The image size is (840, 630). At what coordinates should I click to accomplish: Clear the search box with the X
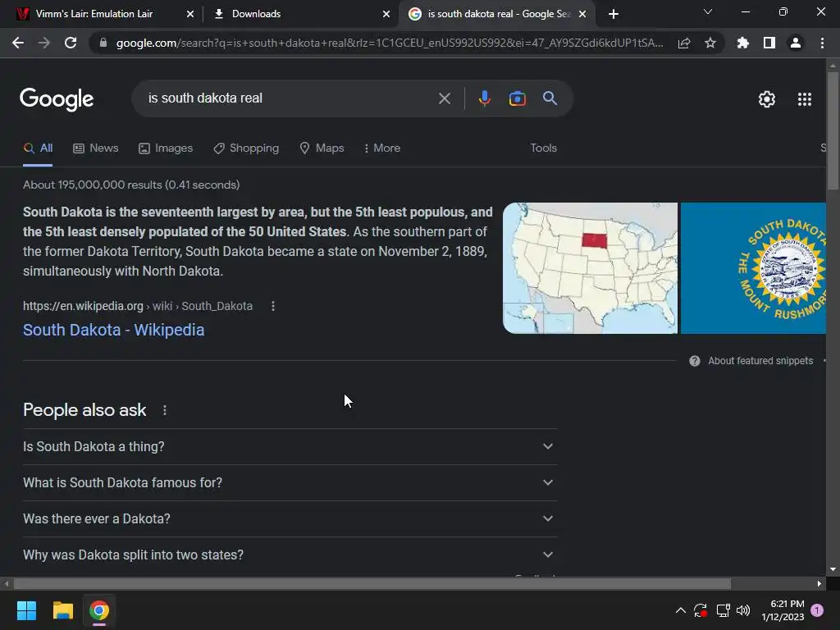(x=445, y=98)
